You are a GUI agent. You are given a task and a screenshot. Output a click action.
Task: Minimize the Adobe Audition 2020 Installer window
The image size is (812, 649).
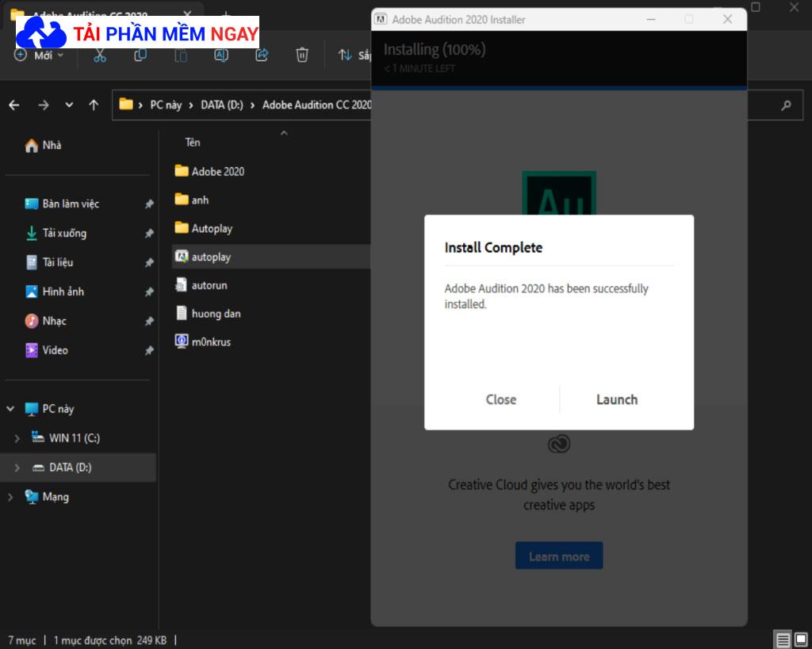651,20
